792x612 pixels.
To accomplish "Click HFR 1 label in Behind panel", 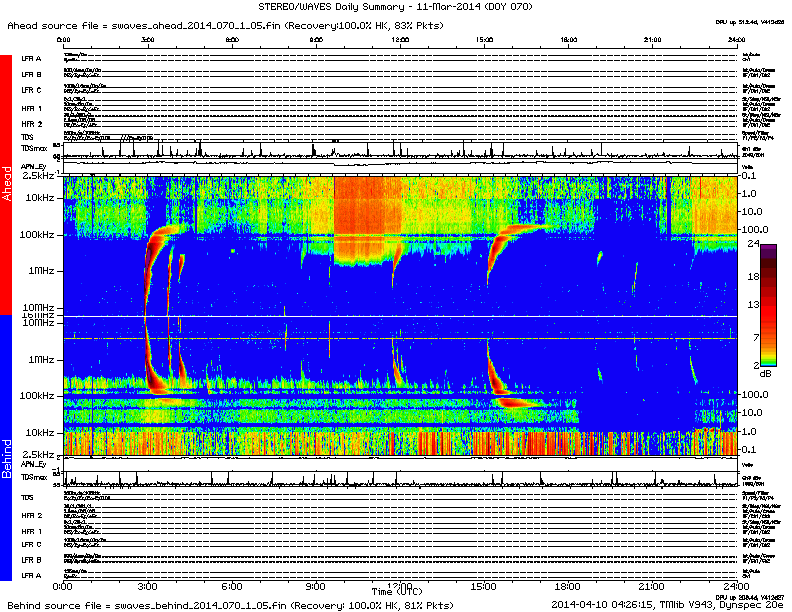I will pos(31,531).
